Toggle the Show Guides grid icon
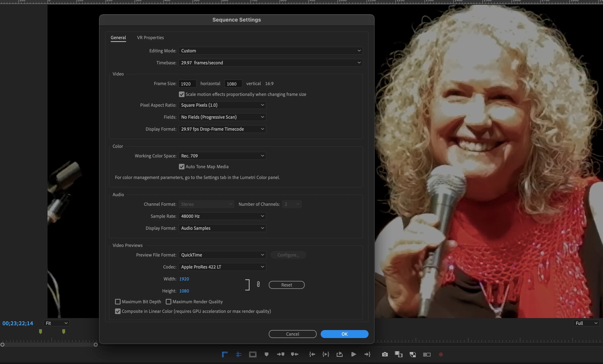Viewport: 603px width, 364px height. tap(239, 354)
